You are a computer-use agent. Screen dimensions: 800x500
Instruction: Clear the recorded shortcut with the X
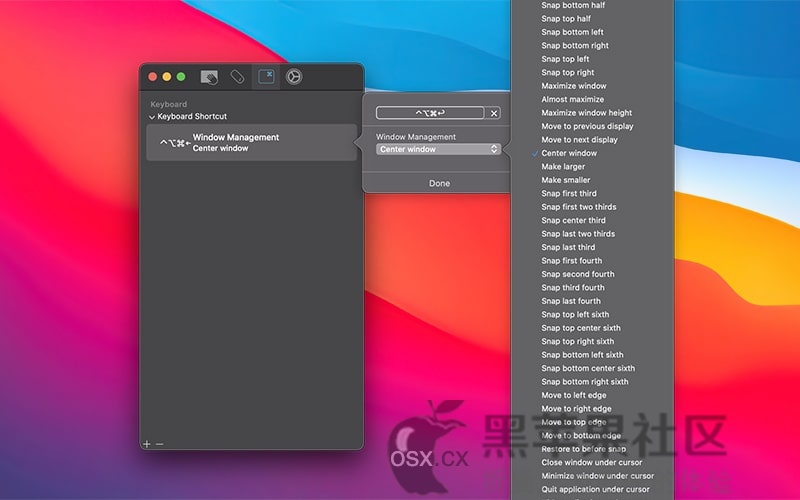click(494, 113)
